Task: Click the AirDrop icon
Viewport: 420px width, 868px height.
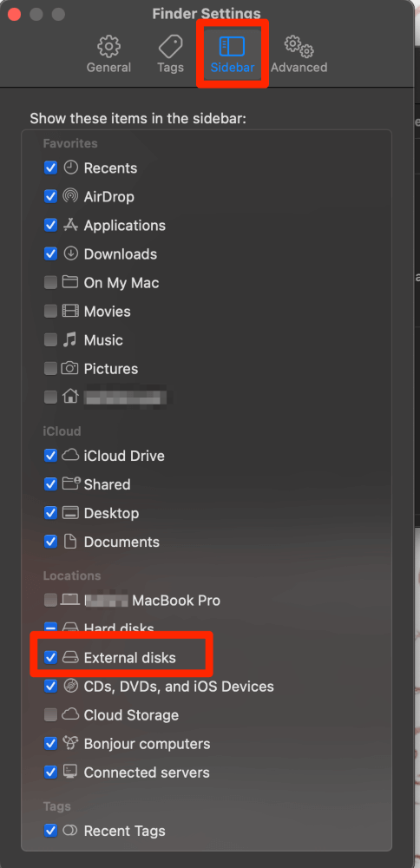Action: [70, 196]
